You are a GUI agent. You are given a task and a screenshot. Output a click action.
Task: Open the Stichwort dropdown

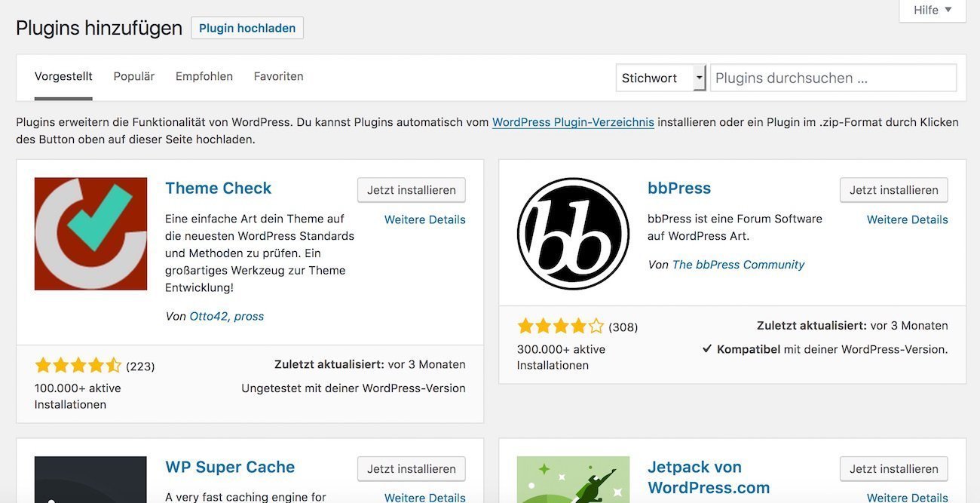[x=660, y=78]
